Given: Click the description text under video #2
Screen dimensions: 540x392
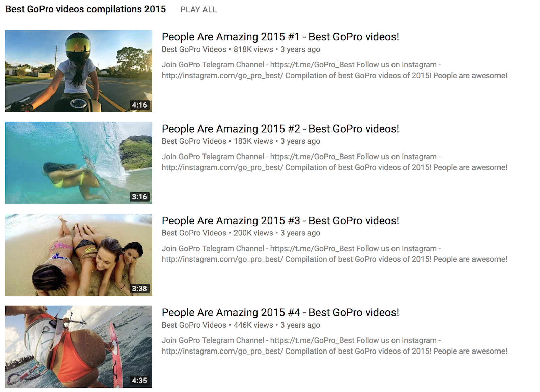Looking at the screenshot, I should click(334, 162).
